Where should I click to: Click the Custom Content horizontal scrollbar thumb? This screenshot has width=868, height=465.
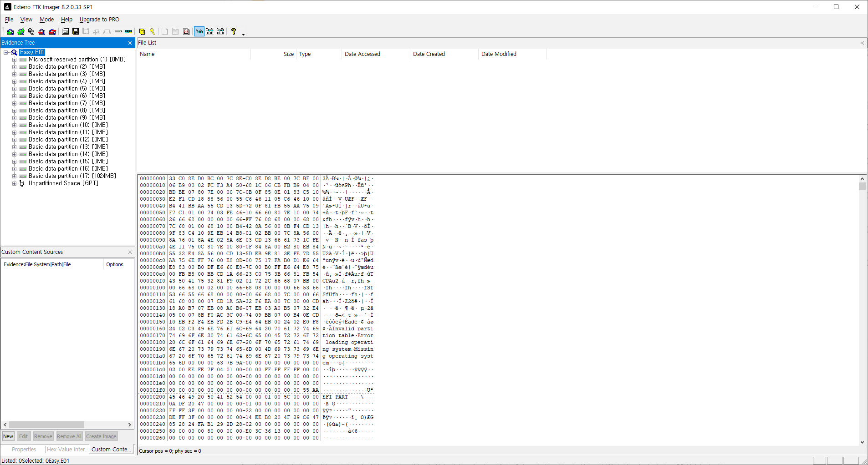[x=46, y=425]
